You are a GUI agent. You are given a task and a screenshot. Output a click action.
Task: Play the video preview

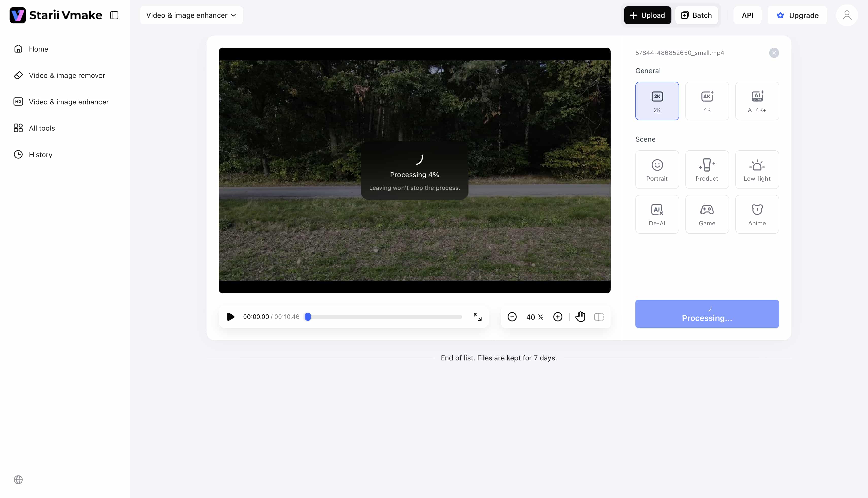point(230,317)
